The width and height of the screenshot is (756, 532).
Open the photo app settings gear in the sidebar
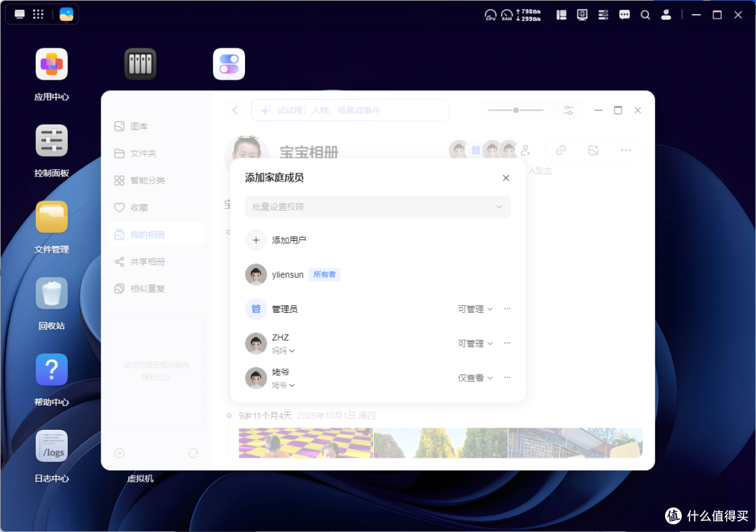(120, 454)
